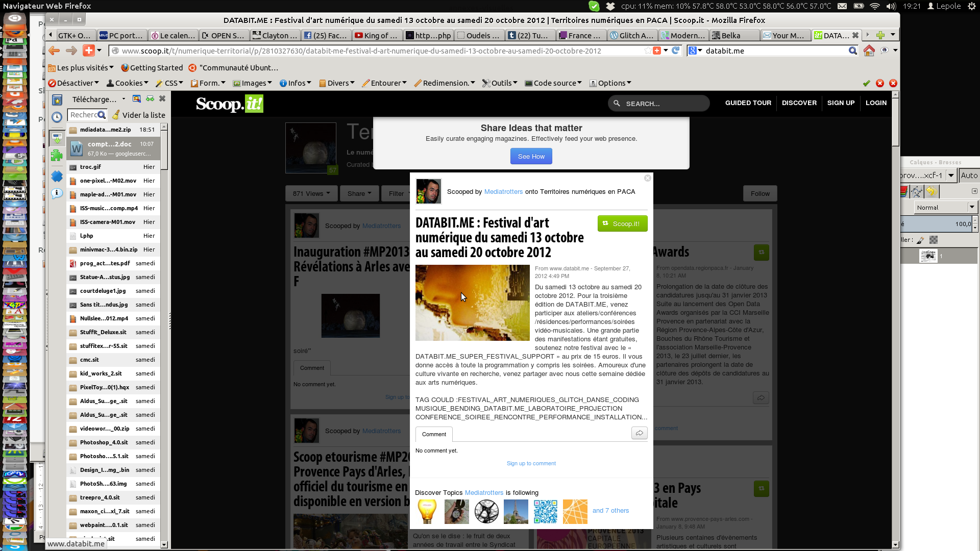Click the green puzzle Add-ons icon

(x=57, y=156)
